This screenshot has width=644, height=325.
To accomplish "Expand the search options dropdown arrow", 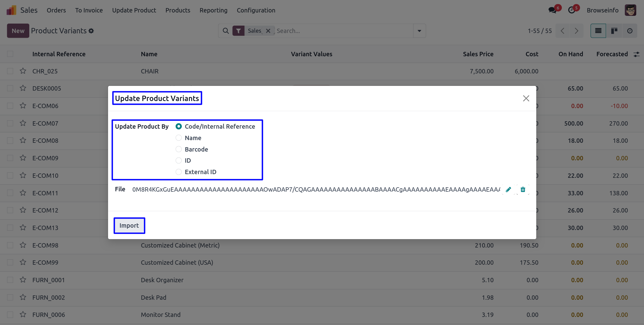I will pos(419,31).
